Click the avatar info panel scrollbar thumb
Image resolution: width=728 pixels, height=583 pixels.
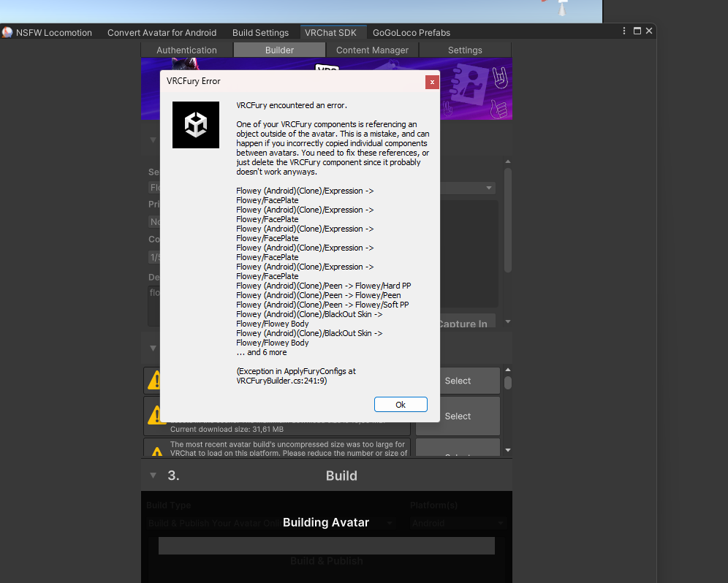tap(508, 220)
